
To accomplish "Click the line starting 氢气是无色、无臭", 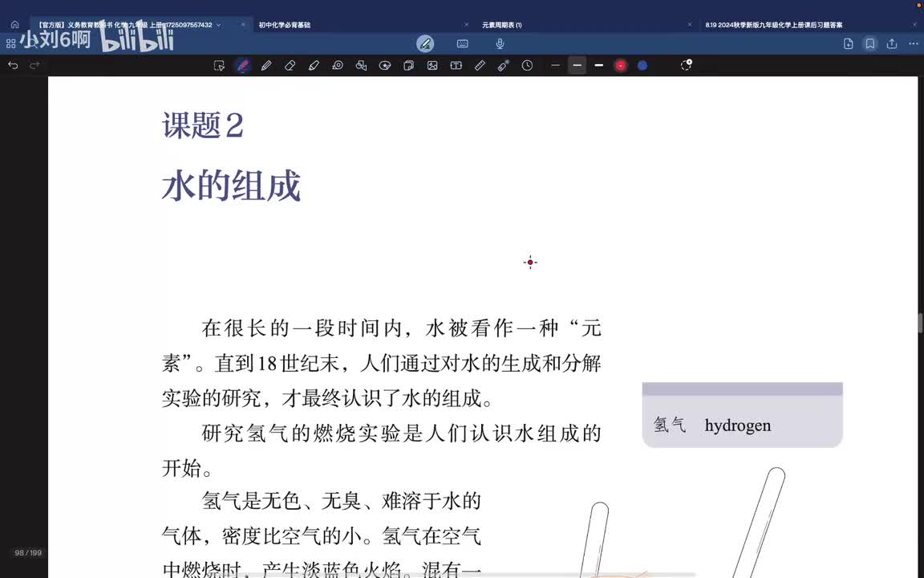I will tap(341, 501).
